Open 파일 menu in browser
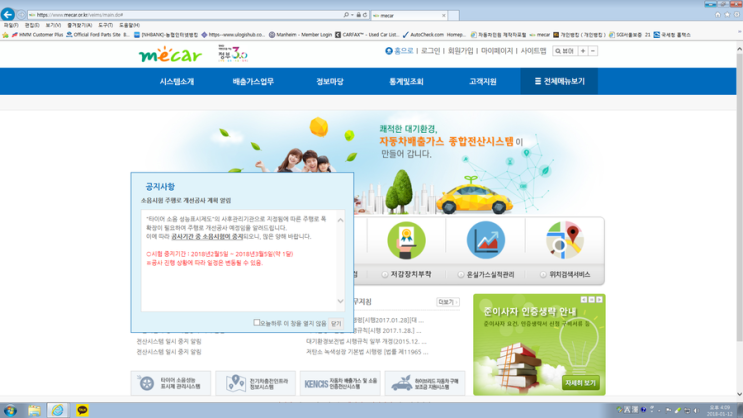743x418 pixels. click(x=11, y=25)
